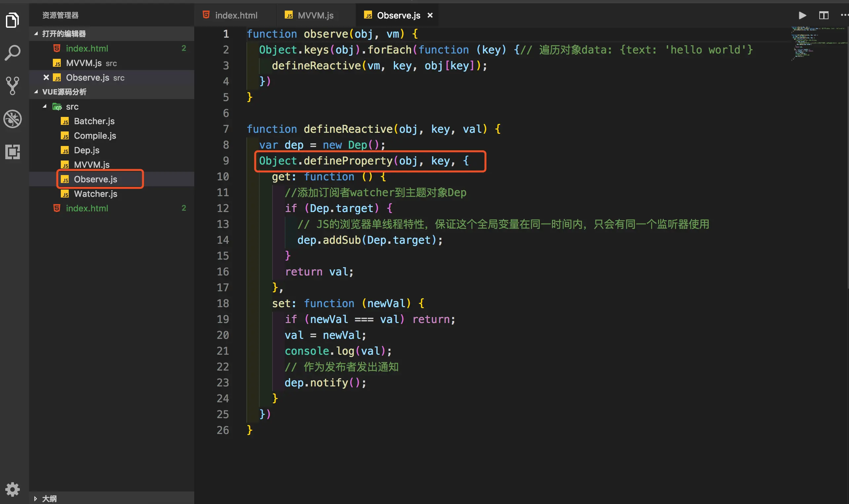Open the Manage gear icon

[13, 489]
